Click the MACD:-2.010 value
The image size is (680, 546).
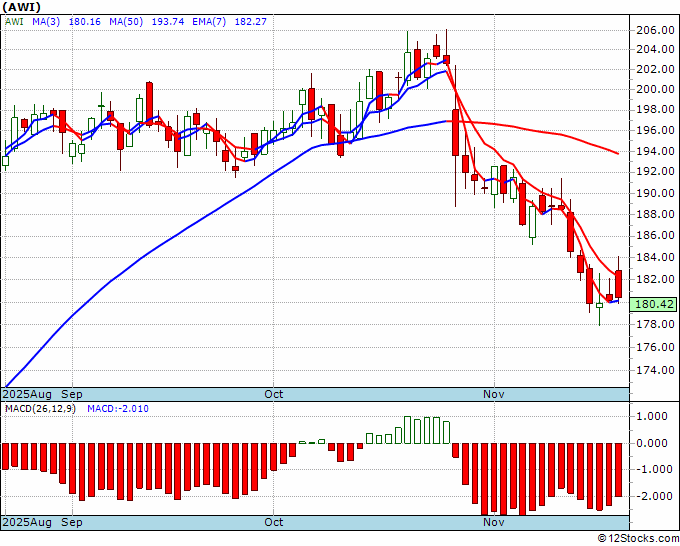(118, 409)
